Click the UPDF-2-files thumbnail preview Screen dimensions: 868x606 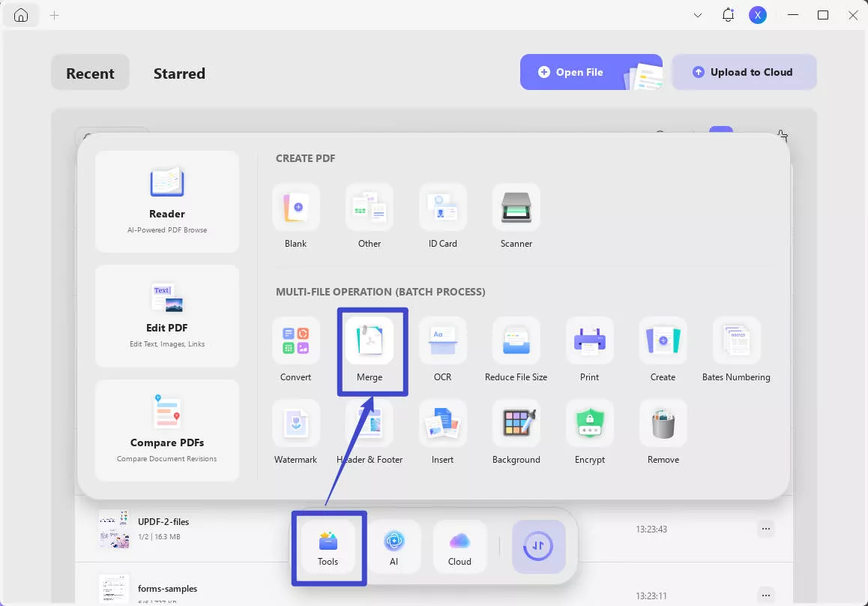tap(113, 529)
